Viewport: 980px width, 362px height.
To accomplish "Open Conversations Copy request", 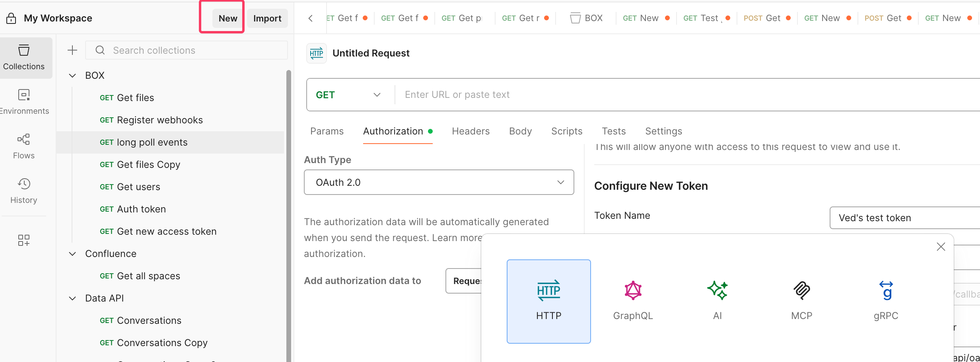I will pyautogui.click(x=170, y=343).
